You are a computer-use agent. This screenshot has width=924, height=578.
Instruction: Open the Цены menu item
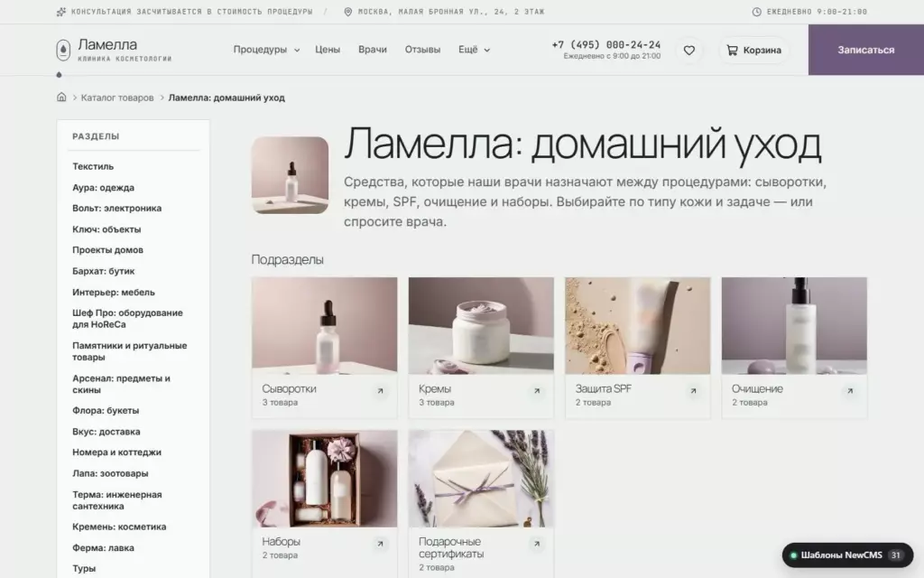(x=327, y=50)
